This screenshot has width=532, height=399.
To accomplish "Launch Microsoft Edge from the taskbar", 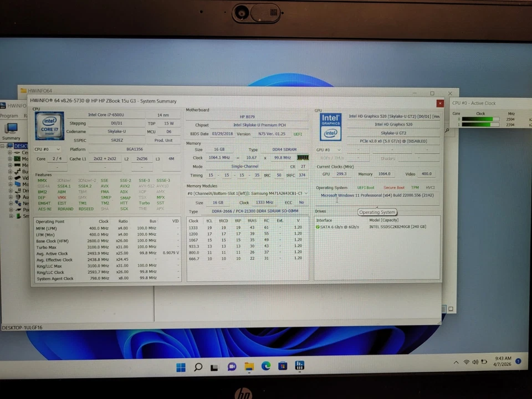I will 266,366.
